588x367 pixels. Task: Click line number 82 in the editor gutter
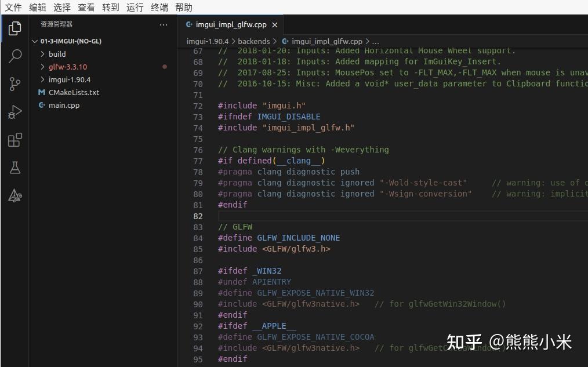198,216
